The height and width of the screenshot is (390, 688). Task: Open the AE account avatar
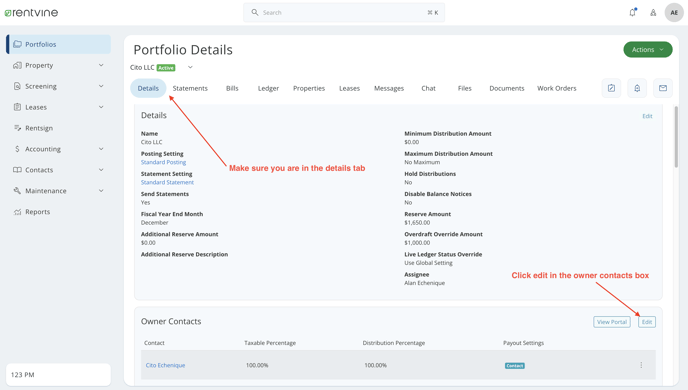(674, 13)
